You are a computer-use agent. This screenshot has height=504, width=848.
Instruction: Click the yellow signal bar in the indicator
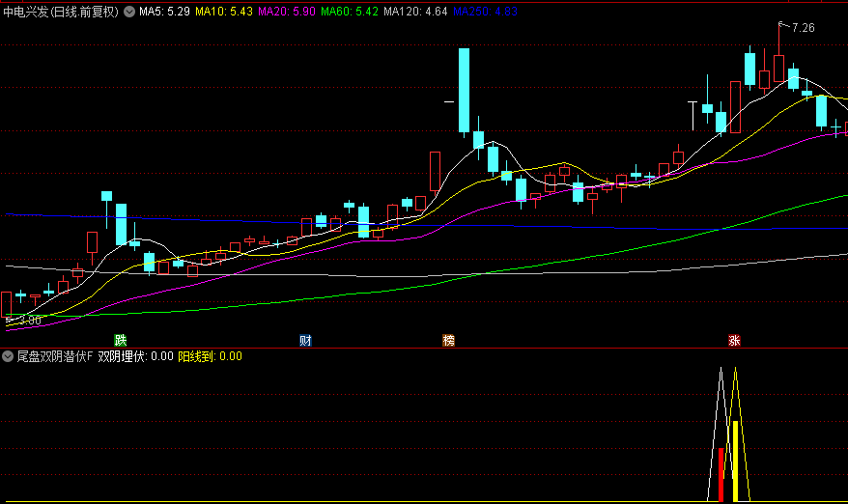736,462
